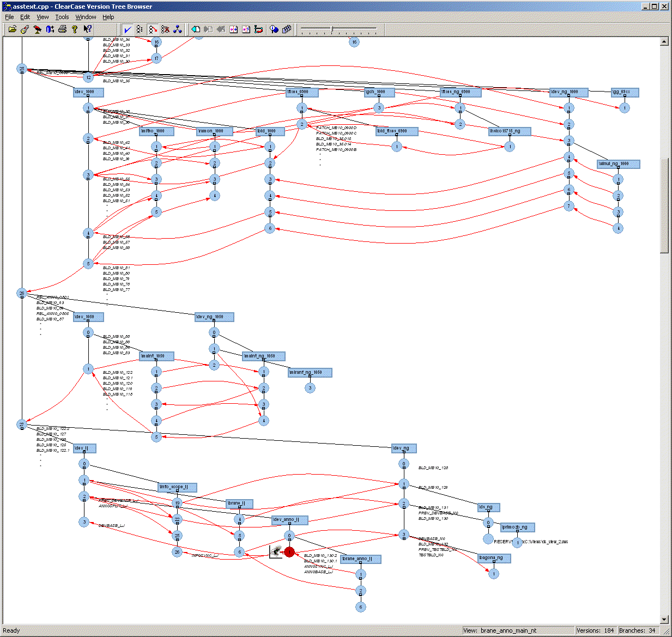Click the vertical scrollbar up arrow

664,41
